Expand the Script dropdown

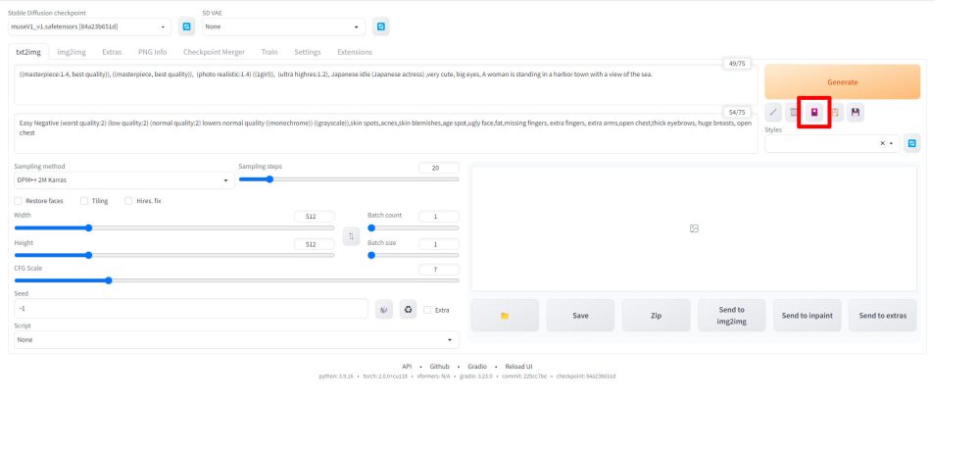coord(236,339)
